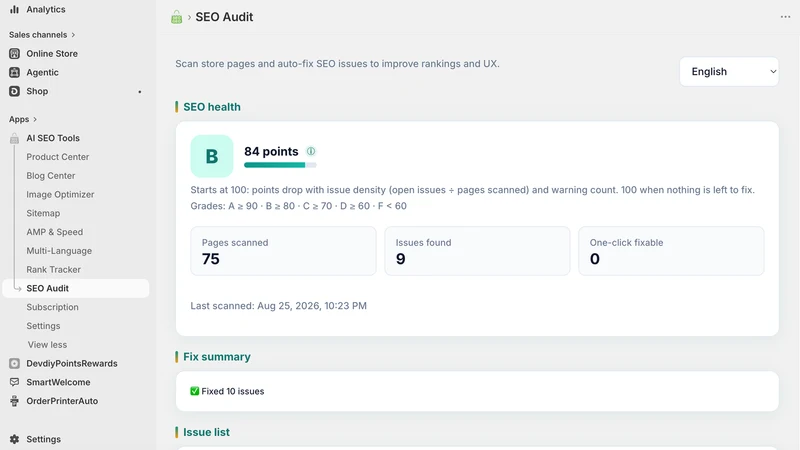Click the DevdiyPointsRewards app icon

(14, 363)
